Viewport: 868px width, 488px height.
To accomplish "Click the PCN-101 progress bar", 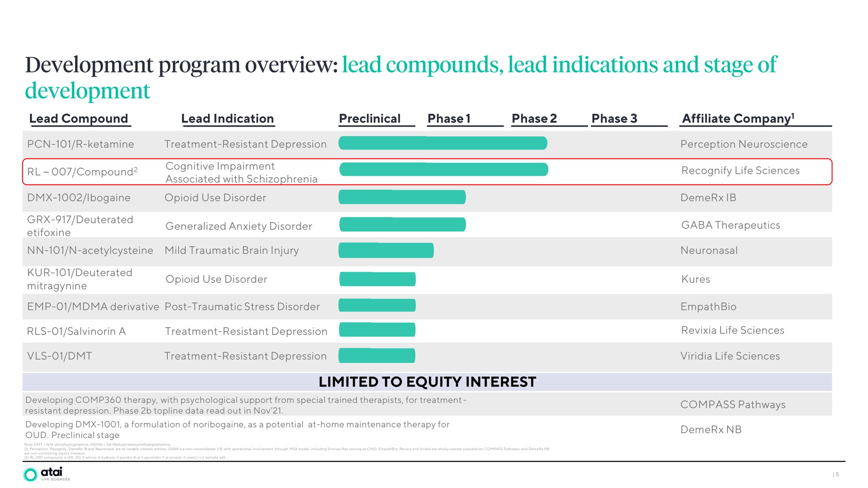I will pyautogui.click(x=443, y=143).
